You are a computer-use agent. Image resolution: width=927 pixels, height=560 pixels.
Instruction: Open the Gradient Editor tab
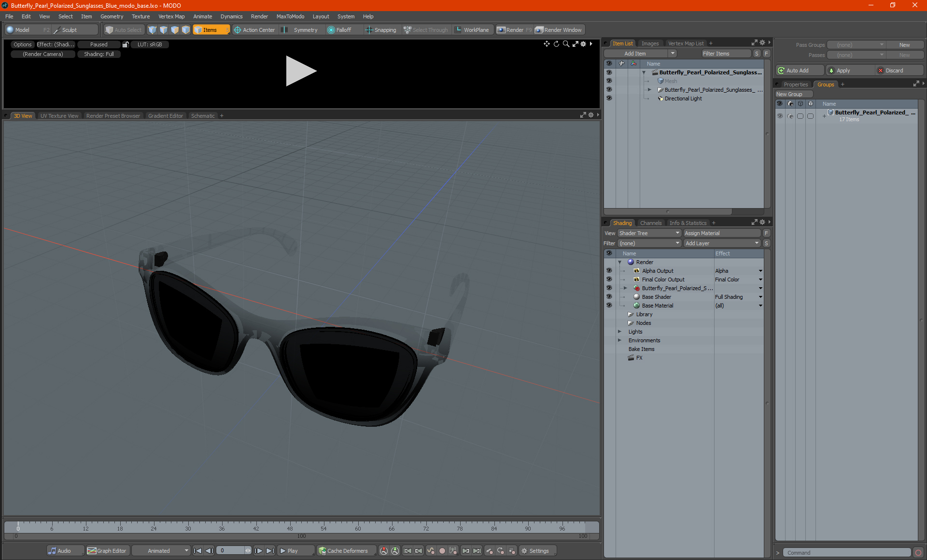tap(166, 116)
